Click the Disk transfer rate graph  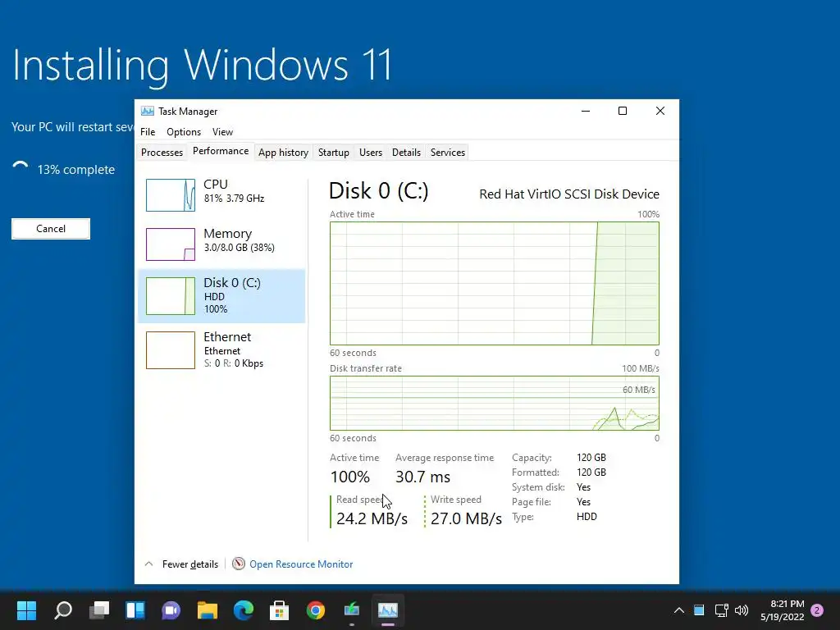[x=495, y=403]
